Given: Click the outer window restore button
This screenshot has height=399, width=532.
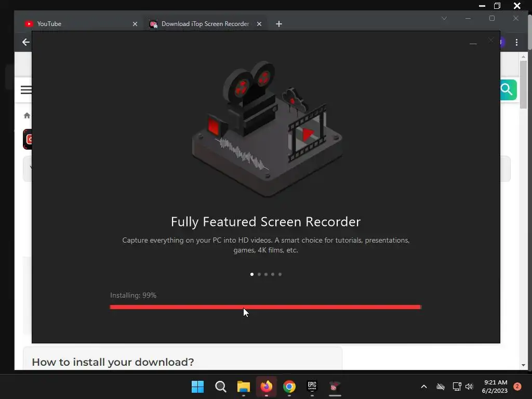Looking at the screenshot, I should [x=497, y=6].
